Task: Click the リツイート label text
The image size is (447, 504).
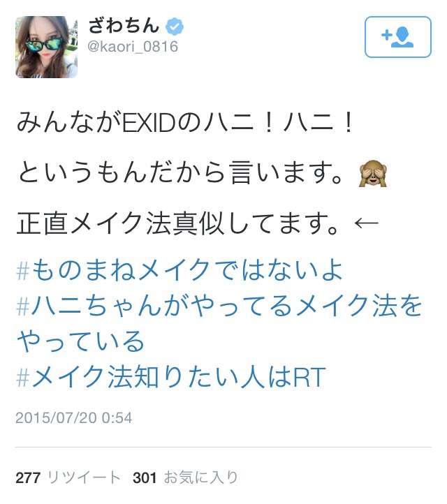Action: (84, 477)
